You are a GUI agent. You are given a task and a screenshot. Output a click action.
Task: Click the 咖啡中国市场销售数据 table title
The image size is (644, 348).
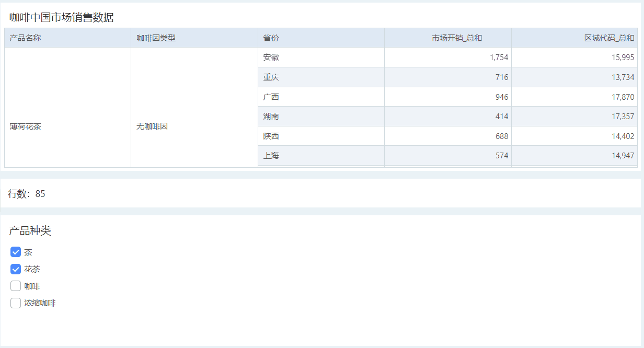coord(61,17)
